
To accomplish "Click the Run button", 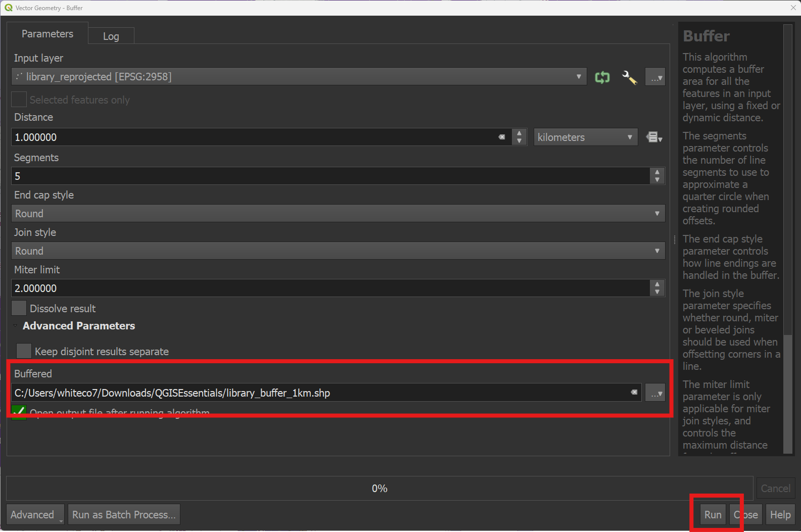I will tap(713, 514).
